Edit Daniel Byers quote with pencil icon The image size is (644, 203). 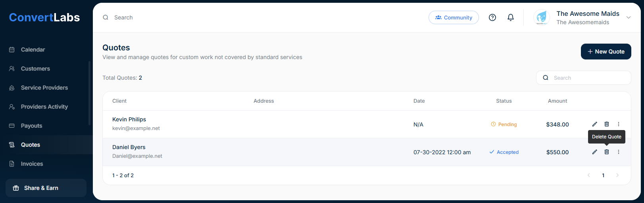(594, 152)
